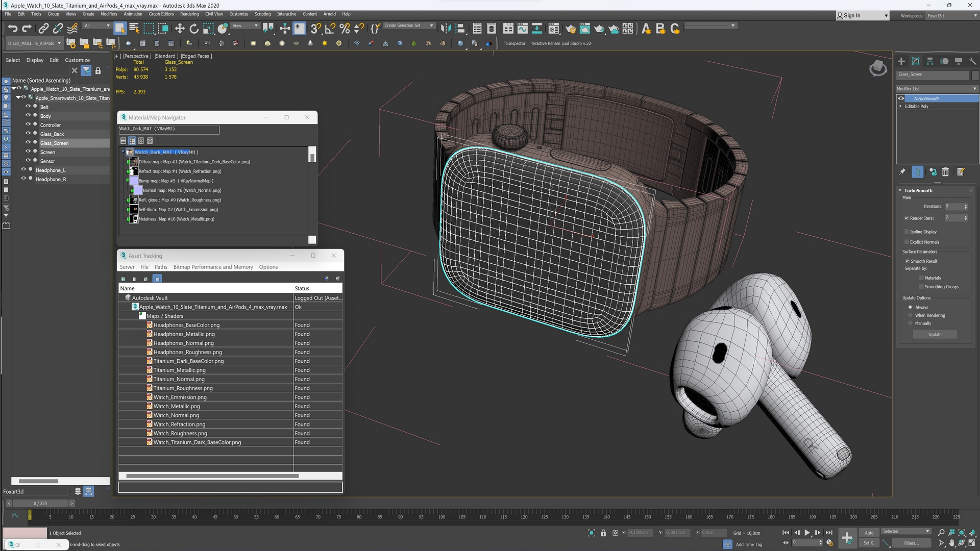Click Zoom Extents Selected icon
The width and height of the screenshot is (980, 551).
[962, 533]
